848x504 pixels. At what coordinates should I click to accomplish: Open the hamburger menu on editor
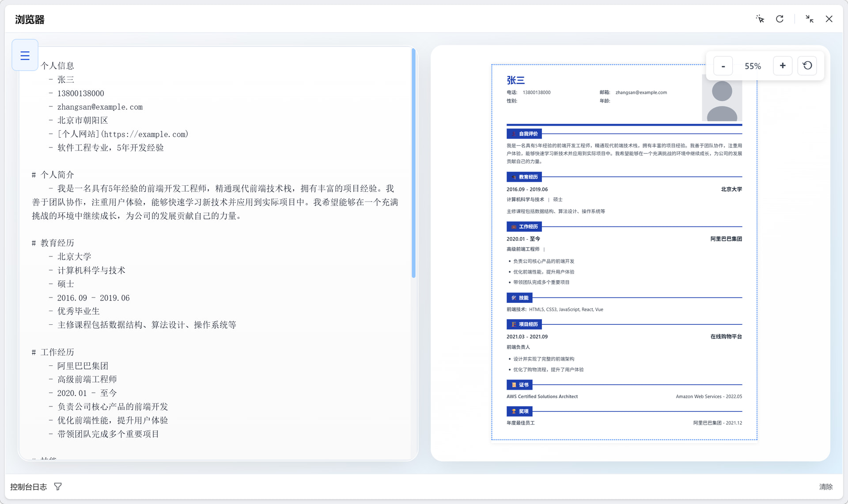pos(25,56)
